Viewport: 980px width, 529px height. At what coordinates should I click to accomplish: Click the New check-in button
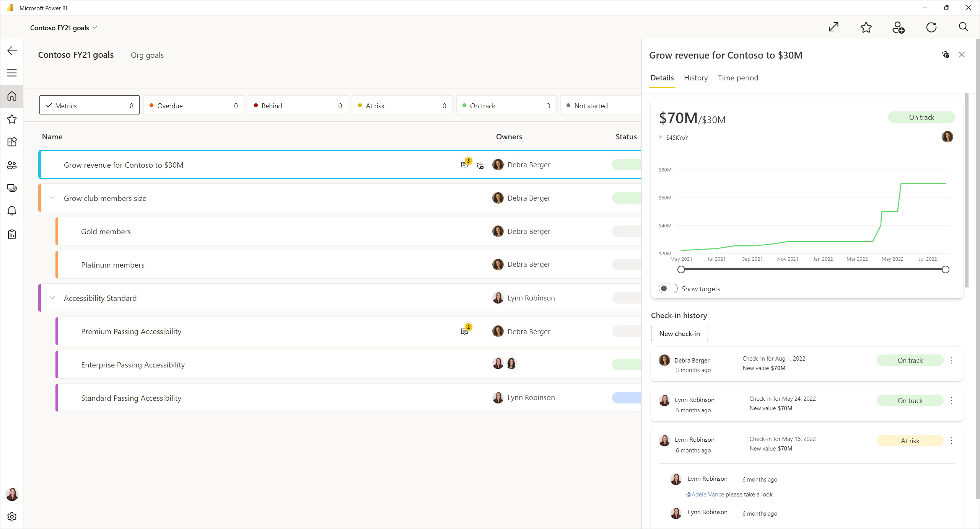pyautogui.click(x=679, y=333)
